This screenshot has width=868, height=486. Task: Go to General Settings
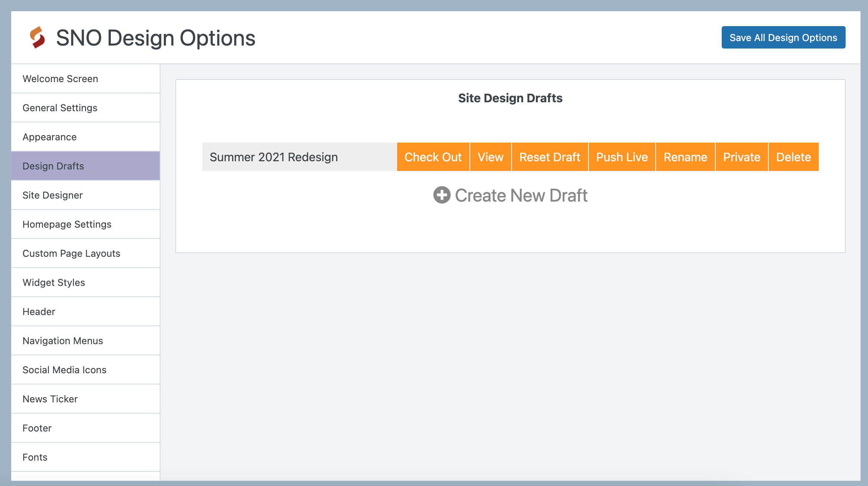85,108
